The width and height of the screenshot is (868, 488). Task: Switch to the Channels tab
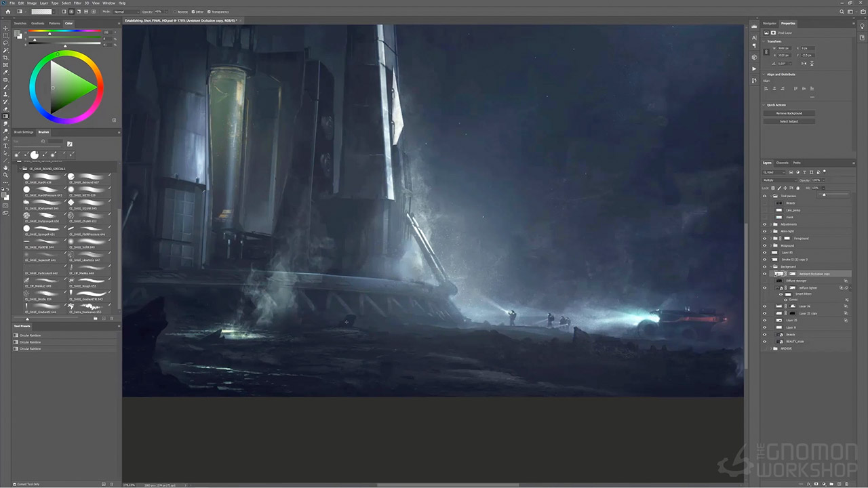tap(782, 163)
